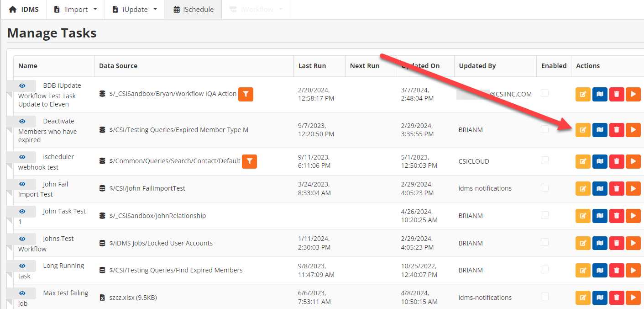Enable the John Task Test 1 checkbox

click(x=545, y=215)
